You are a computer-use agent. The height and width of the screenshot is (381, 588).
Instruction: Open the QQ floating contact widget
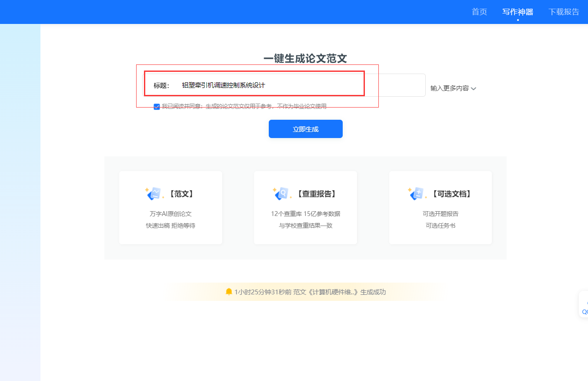tap(584, 304)
